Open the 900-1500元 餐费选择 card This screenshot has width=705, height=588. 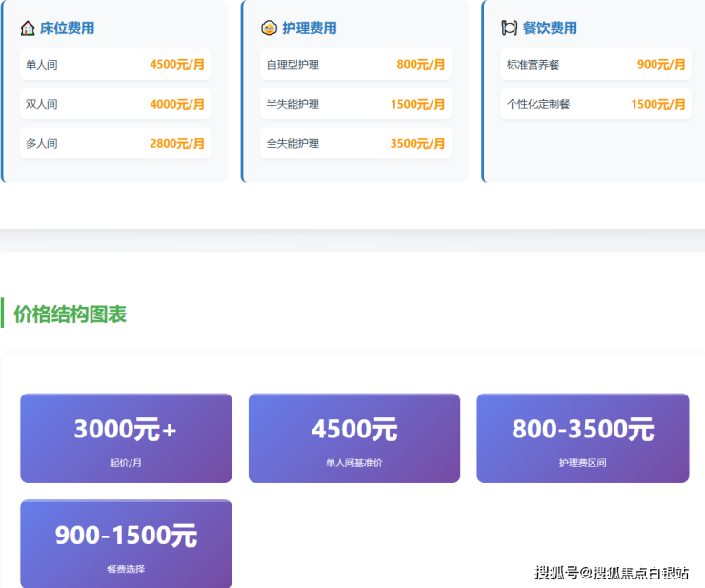click(x=126, y=544)
